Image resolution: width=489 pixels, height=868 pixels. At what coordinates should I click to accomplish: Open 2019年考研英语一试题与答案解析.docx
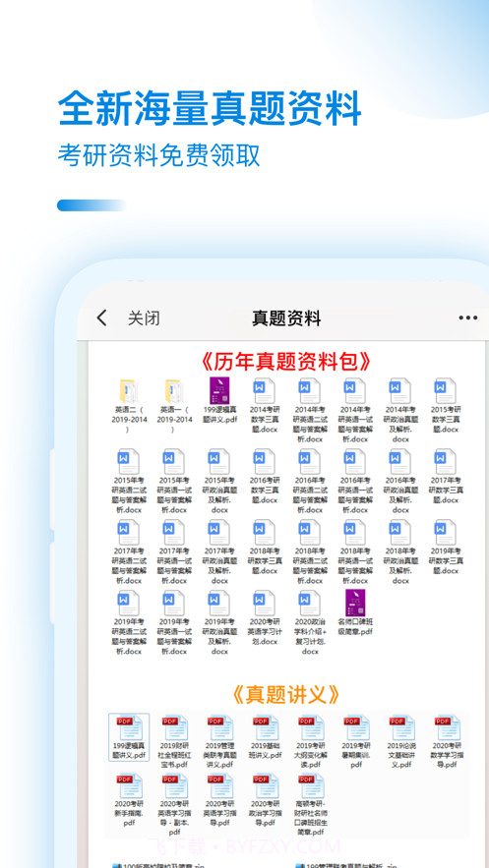point(174,623)
